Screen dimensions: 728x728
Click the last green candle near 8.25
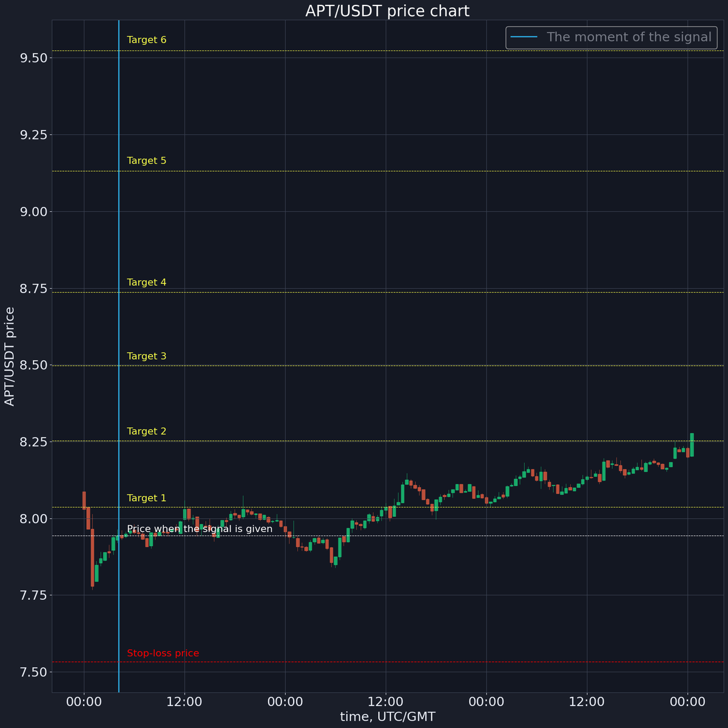click(692, 445)
